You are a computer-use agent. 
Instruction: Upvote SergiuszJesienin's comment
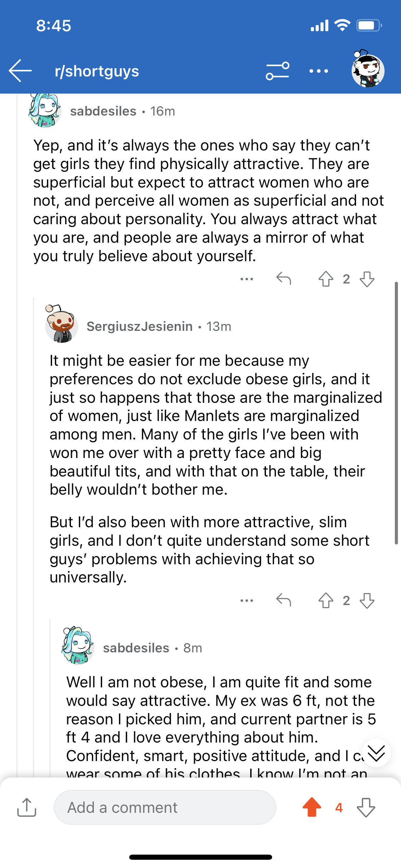[326, 600]
